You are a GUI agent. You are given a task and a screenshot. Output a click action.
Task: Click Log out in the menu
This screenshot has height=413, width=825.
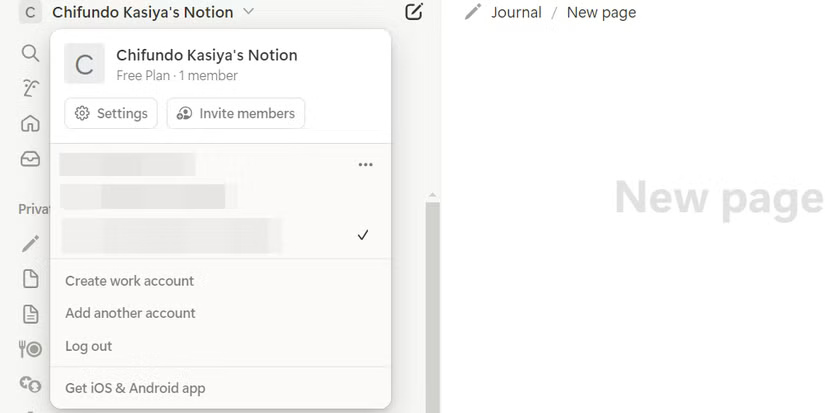pos(89,346)
